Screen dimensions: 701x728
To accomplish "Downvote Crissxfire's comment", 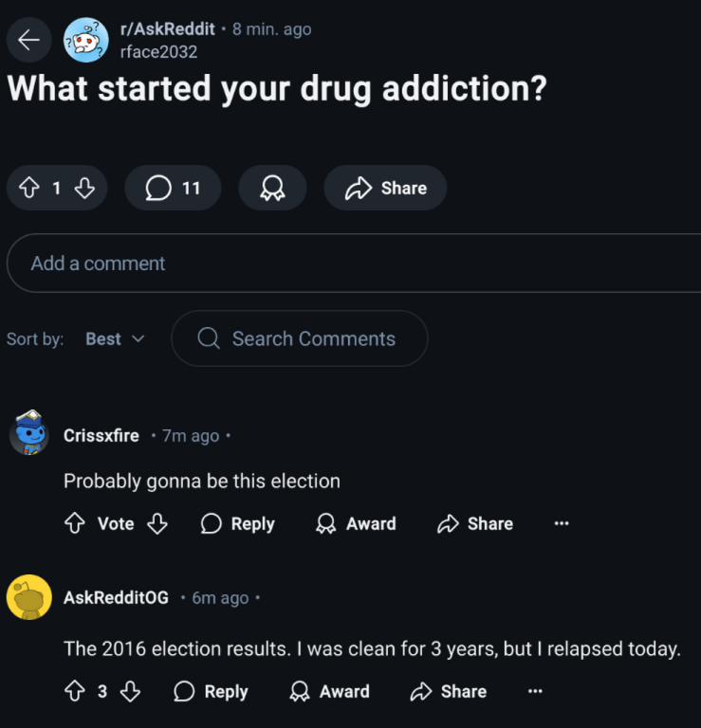I will coord(157,523).
